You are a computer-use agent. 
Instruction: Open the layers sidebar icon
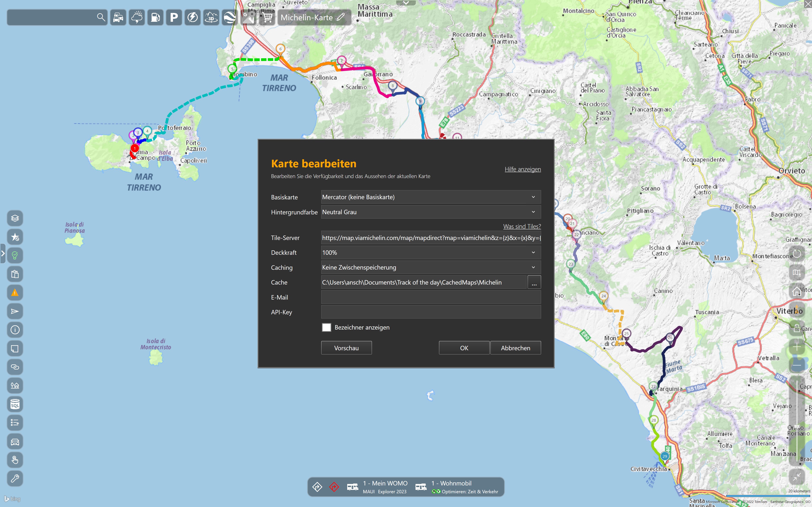coord(15,218)
